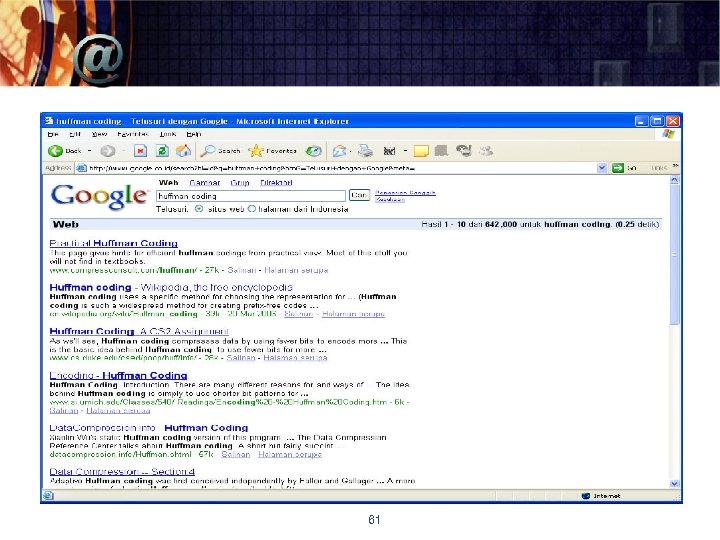
Task: Click the preferences link below advanced search
Action: pos(390,200)
